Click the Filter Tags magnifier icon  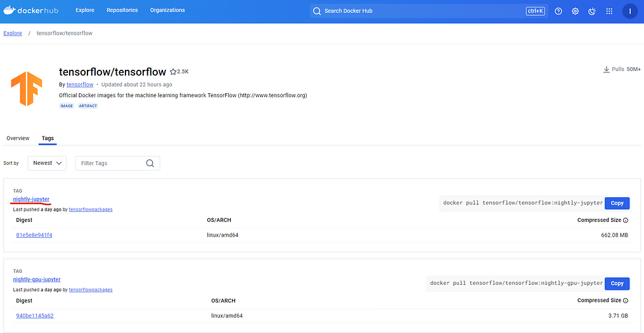click(150, 163)
